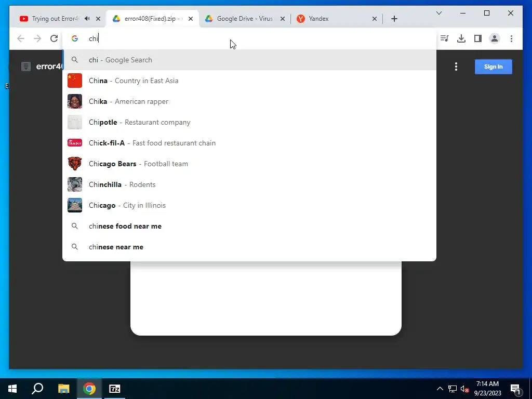Open the taskbar clock and date

pos(487,389)
